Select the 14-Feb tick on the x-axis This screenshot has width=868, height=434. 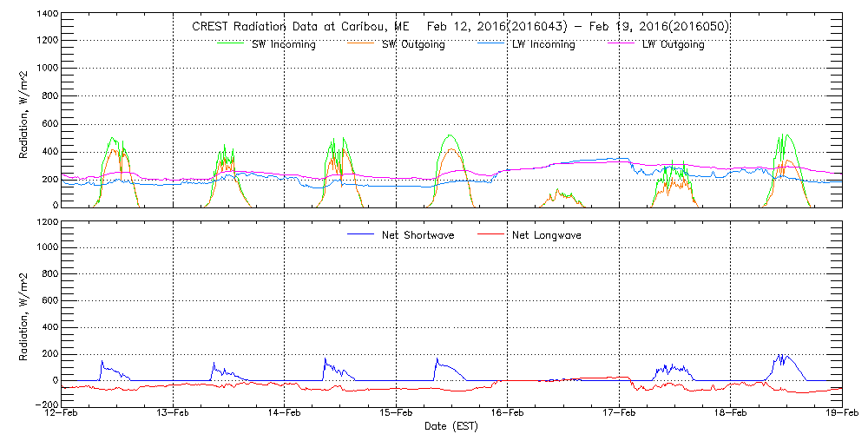click(x=285, y=414)
